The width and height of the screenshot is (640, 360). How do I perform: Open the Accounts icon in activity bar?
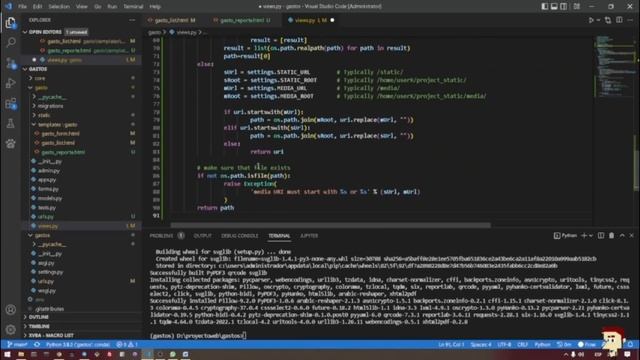(x=11, y=309)
